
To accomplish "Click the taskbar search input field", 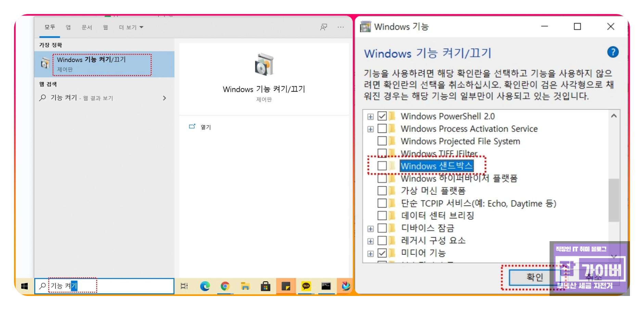I will click(x=104, y=286).
